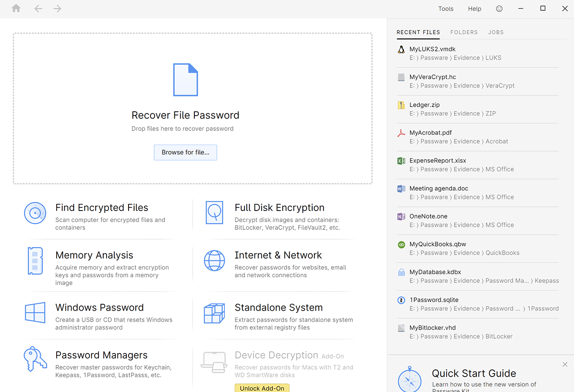Open the Help menu
The height and width of the screenshot is (392, 574).
pos(474,8)
